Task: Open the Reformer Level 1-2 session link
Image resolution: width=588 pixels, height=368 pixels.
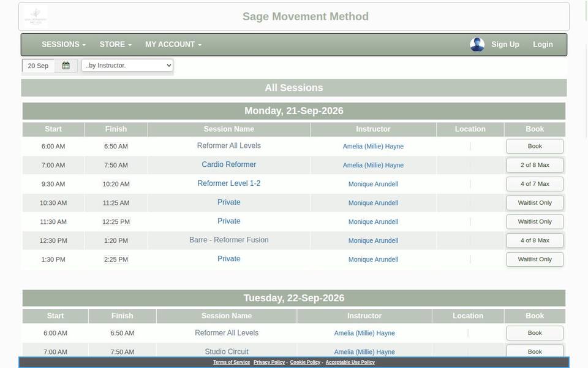Action: point(228,183)
